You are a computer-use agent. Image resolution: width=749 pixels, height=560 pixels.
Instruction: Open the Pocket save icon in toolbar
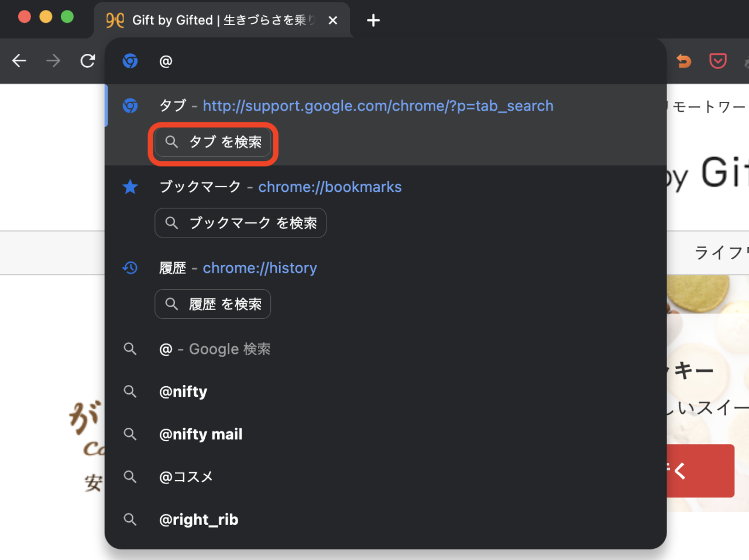tap(717, 61)
